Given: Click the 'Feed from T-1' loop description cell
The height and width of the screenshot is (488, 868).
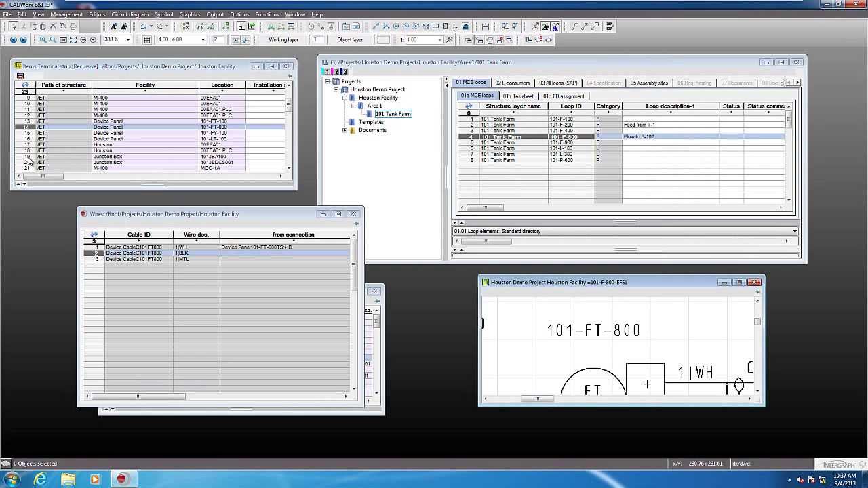Looking at the screenshot, I should click(x=671, y=125).
